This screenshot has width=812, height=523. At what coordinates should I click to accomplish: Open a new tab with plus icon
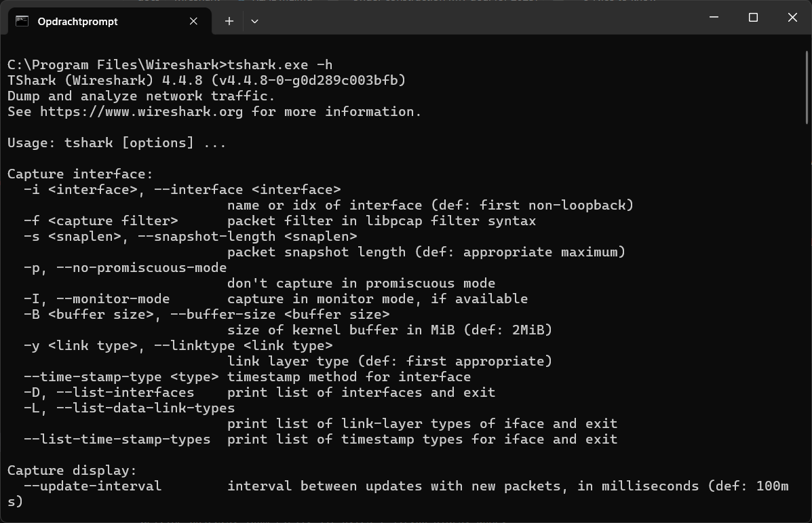point(229,21)
